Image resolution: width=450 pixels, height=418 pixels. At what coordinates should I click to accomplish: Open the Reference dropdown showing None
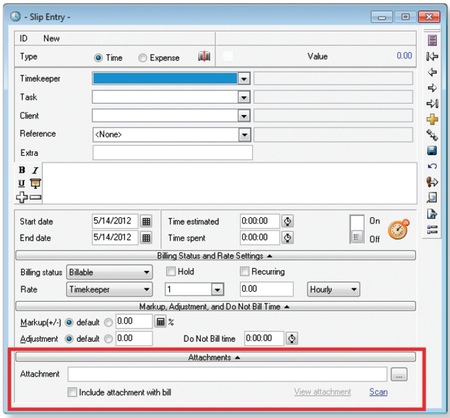click(x=244, y=135)
